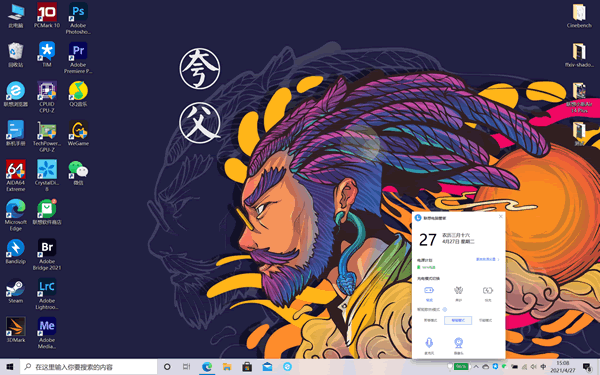Select the Adobe Premiere Pro desktop icon

click(78, 57)
